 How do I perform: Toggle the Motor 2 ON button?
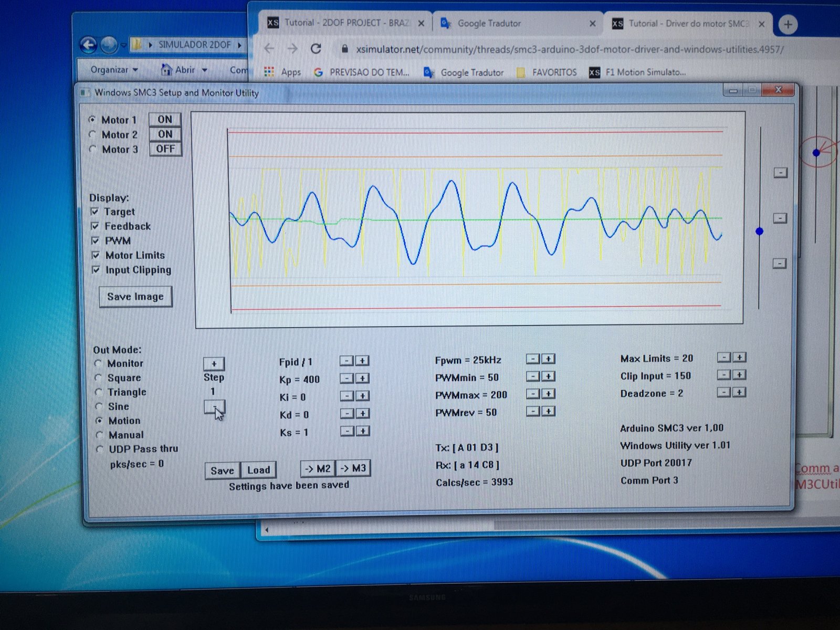pos(165,134)
